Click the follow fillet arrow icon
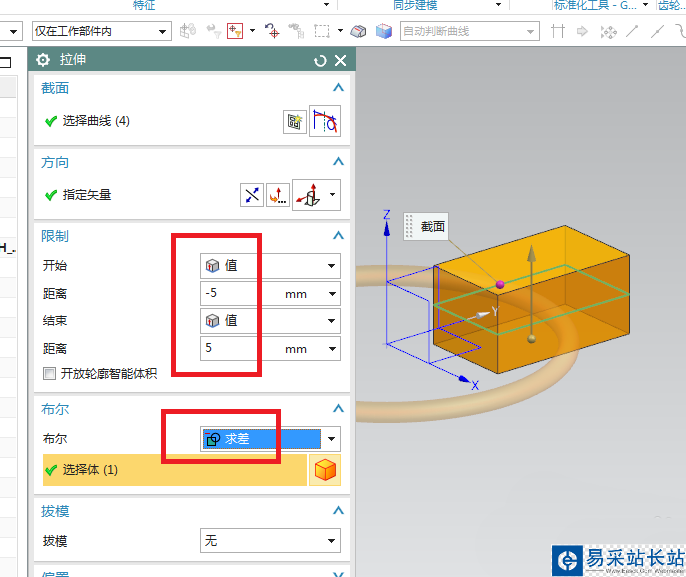The image size is (686, 577). [x=582, y=31]
